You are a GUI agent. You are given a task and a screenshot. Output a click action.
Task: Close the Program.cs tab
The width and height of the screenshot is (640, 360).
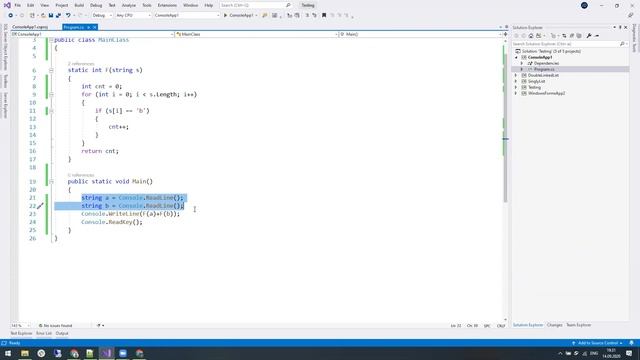pyautogui.click(x=94, y=27)
